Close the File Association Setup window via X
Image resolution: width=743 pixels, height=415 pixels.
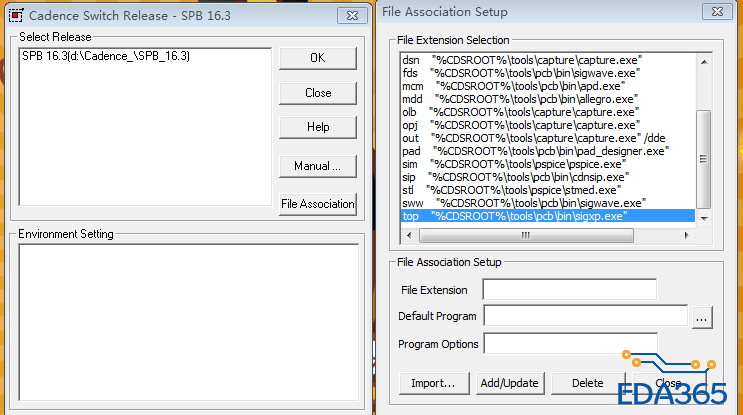click(717, 11)
